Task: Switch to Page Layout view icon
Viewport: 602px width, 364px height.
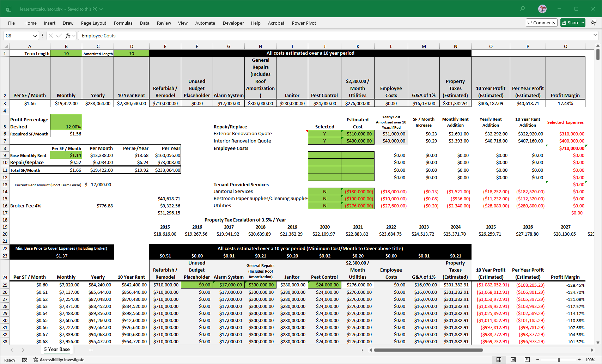Action: click(x=513, y=360)
